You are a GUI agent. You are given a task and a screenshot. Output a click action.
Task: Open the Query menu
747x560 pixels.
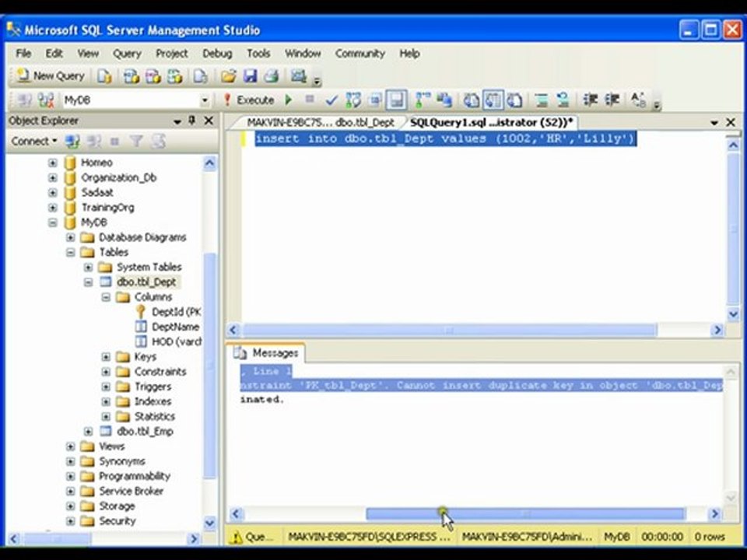(x=127, y=54)
